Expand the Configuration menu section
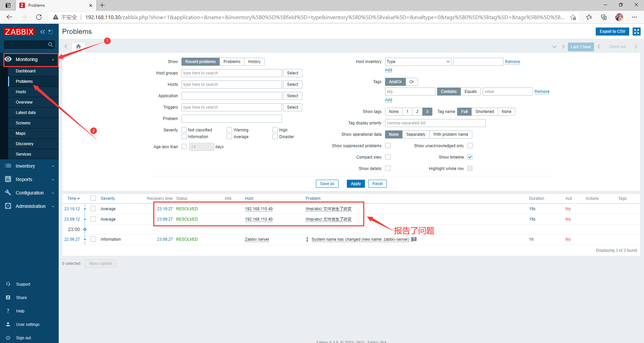This screenshot has width=644, height=343. pos(53,193)
